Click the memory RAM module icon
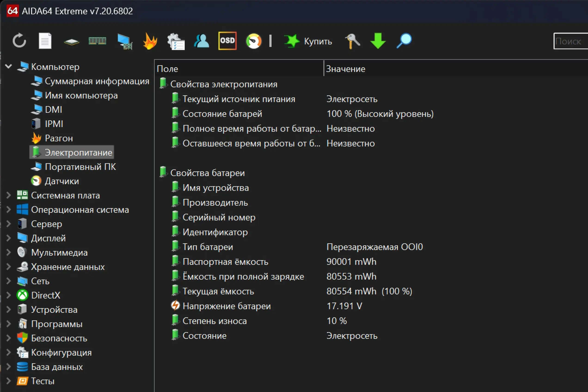Viewport: 588px width, 392px height. click(98, 41)
